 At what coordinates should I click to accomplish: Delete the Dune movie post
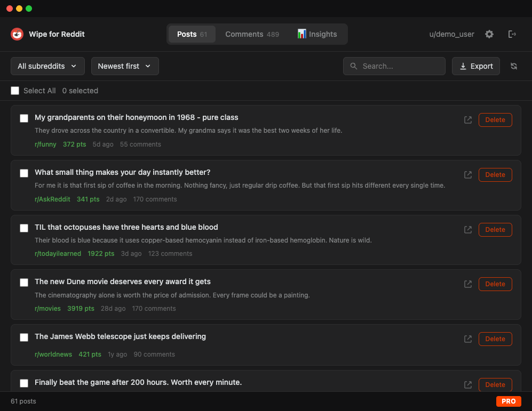click(x=495, y=284)
